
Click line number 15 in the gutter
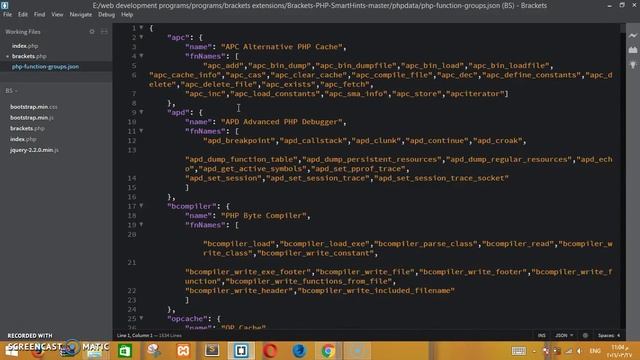click(132, 187)
